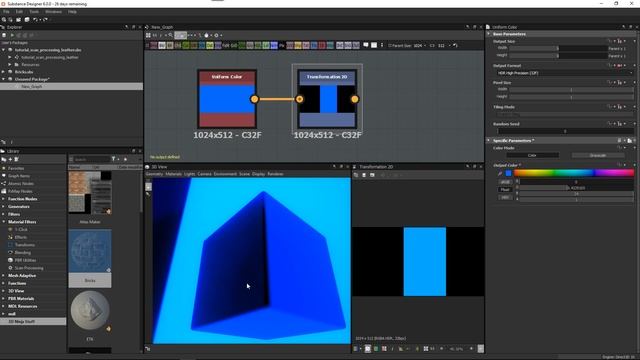Expand Mesh Adaptive in the Library

[4, 276]
